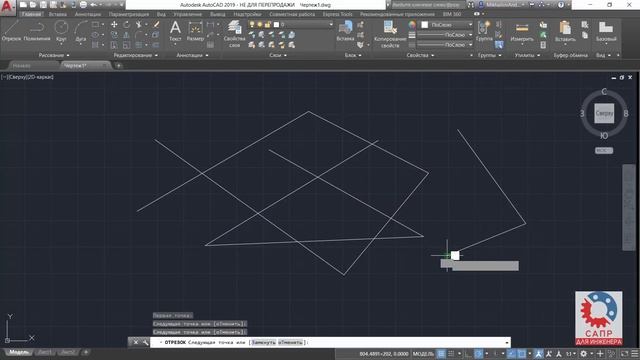
Task: Select the Размер (Dimension) tool
Action: tap(196, 31)
